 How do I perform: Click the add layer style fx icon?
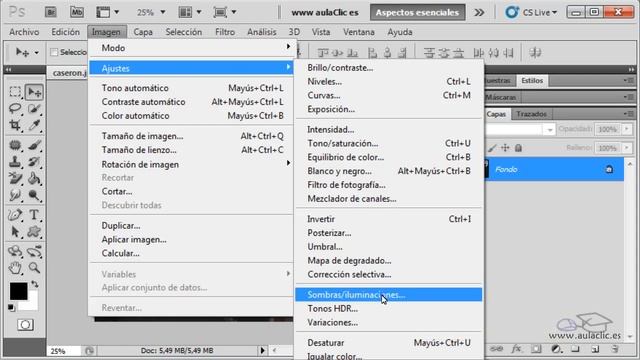[x=516, y=349]
